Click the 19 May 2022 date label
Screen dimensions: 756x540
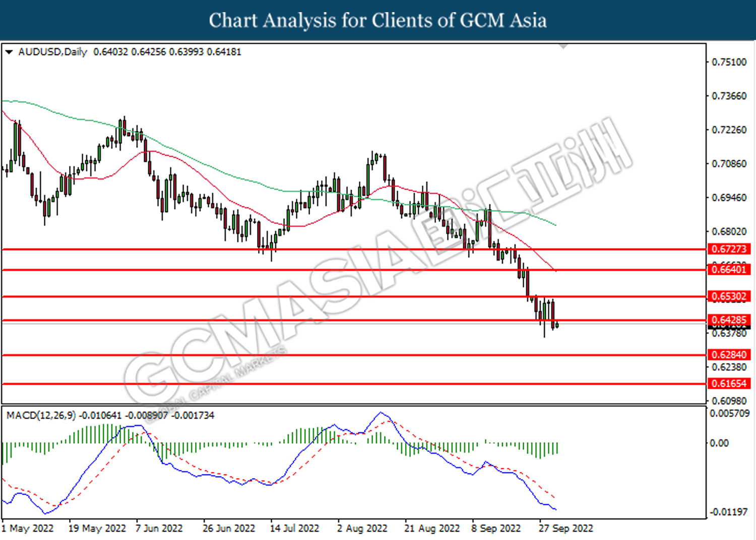point(97,528)
